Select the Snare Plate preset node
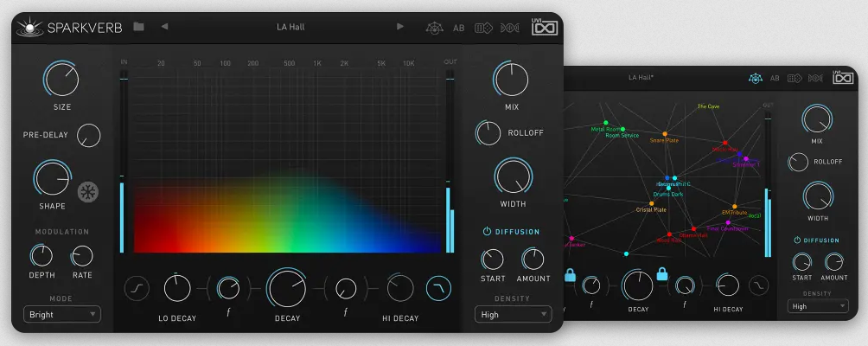The height and width of the screenshot is (346, 868). (x=665, y=134)
